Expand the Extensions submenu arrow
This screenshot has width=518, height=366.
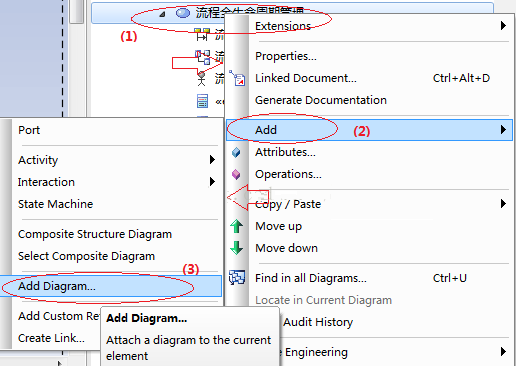(x=503, y=26)
